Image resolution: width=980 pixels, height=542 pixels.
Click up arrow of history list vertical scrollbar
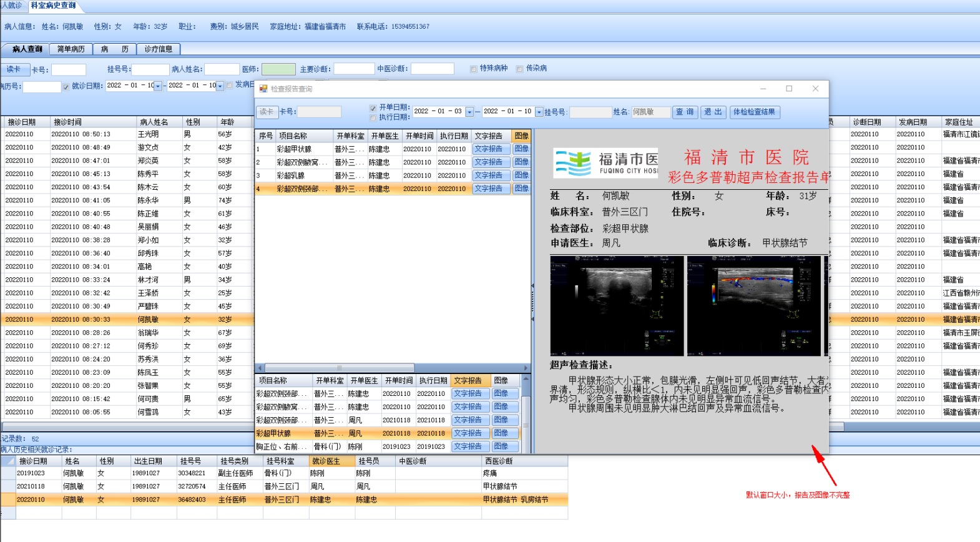(x=526, y=379)
